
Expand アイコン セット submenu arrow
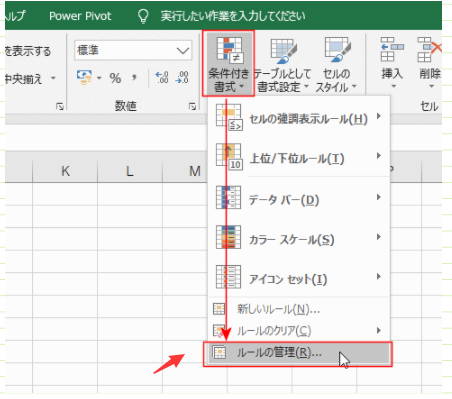pyautogui.click(x=378, y=276)
